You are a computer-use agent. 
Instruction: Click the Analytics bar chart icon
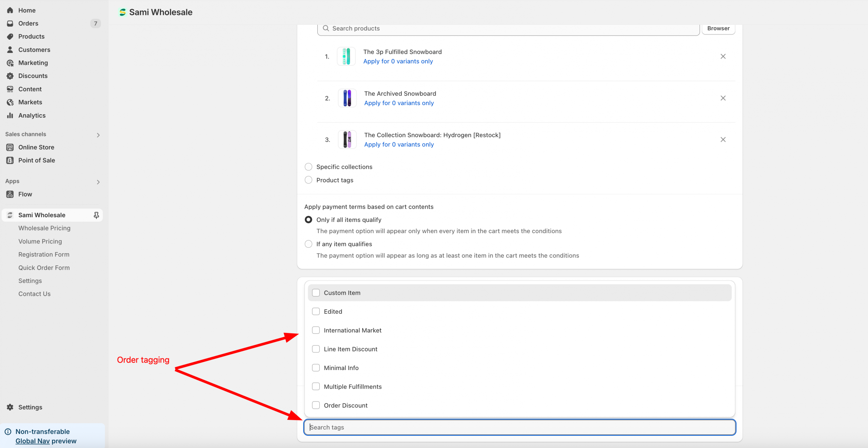(x=10, y=115)
